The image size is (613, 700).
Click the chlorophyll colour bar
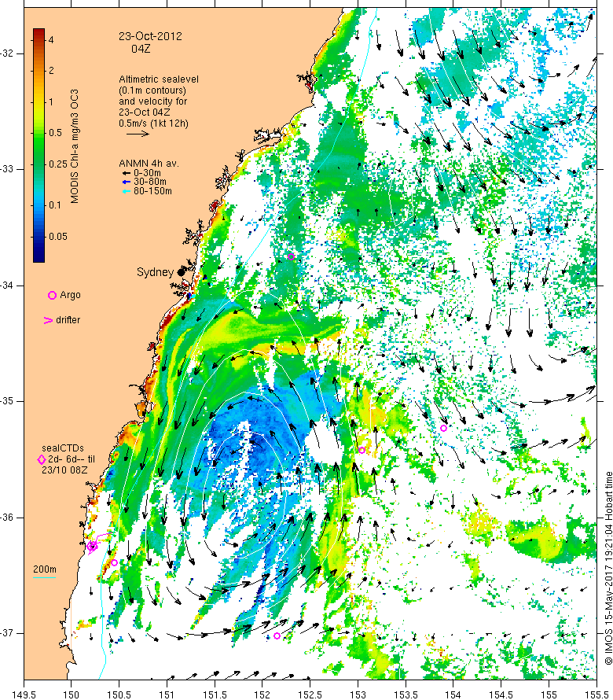[39, 145]
